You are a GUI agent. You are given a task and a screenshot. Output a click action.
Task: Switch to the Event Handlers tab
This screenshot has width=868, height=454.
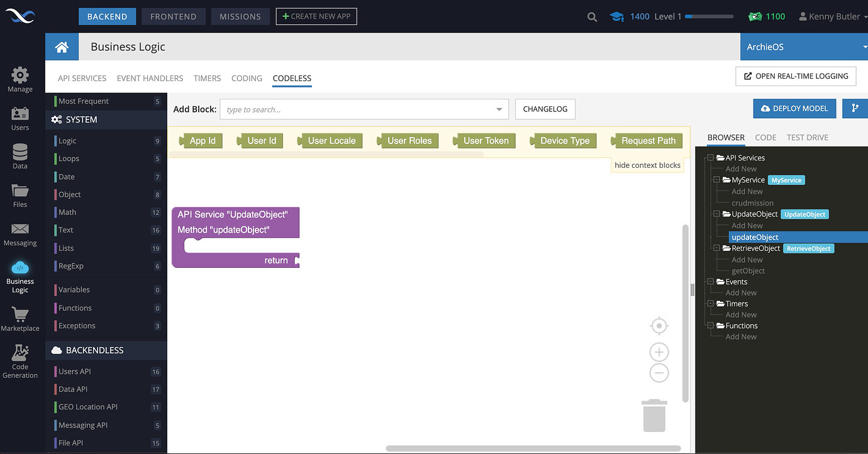tap(150, 79)
